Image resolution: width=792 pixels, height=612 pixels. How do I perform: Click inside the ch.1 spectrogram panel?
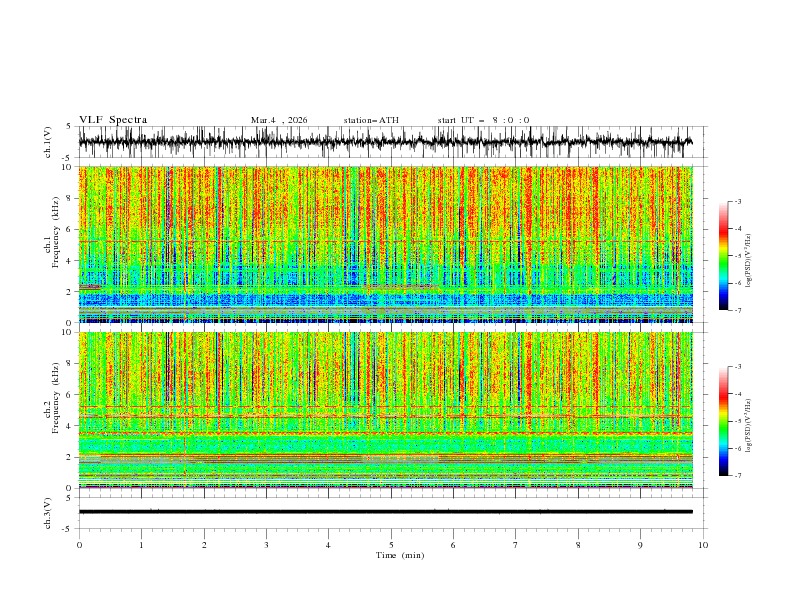pos(385,244)
